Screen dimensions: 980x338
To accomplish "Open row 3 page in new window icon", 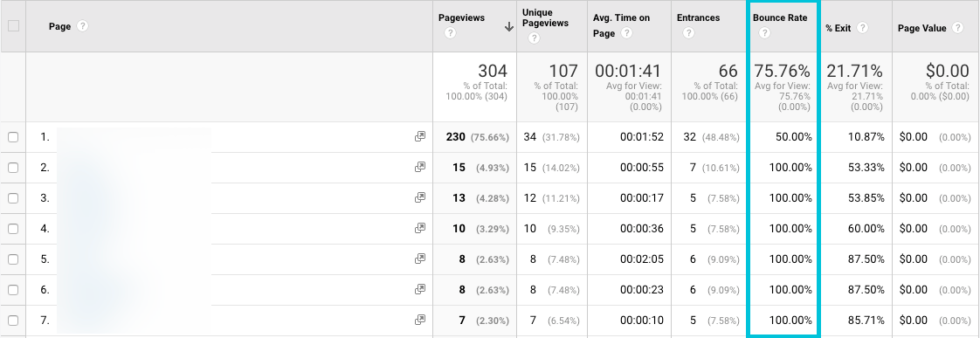I will 420,197.
